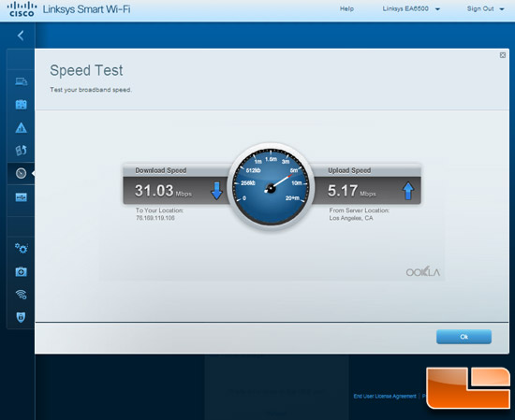Collapse the sidebar with the back chevron

coord(21,36)
